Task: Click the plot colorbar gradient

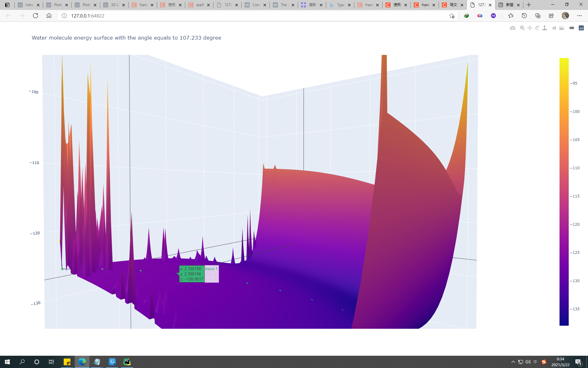Action: coord(564,192)
